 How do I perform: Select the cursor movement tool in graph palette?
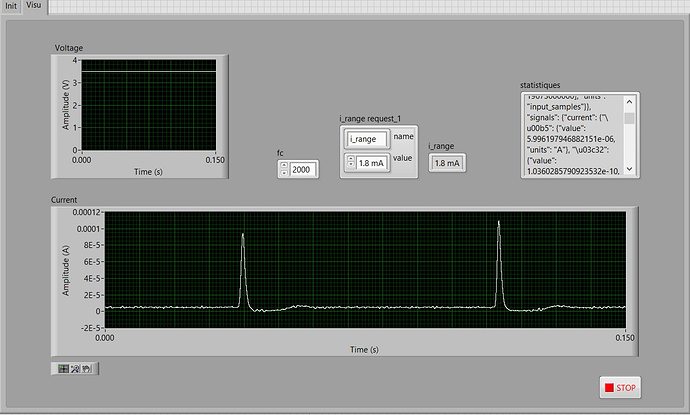pyautogui.click(x=63, y=368)
